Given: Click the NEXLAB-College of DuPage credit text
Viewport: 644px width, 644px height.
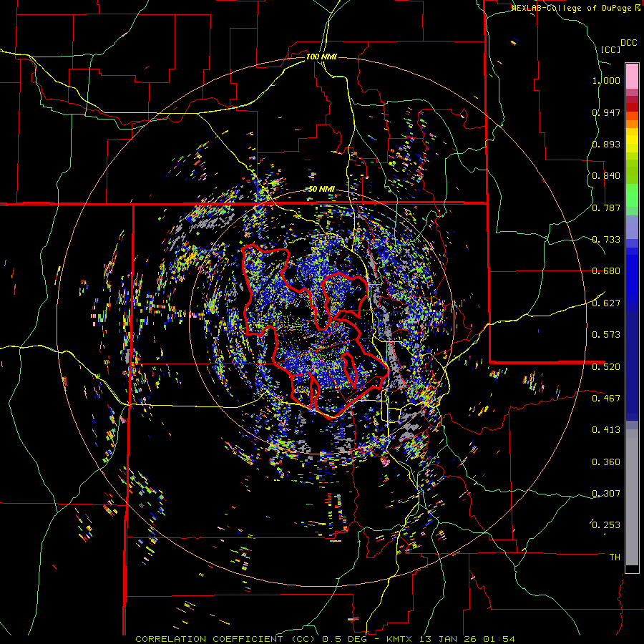Looking at the screenshot, I should tap(572, 8).
